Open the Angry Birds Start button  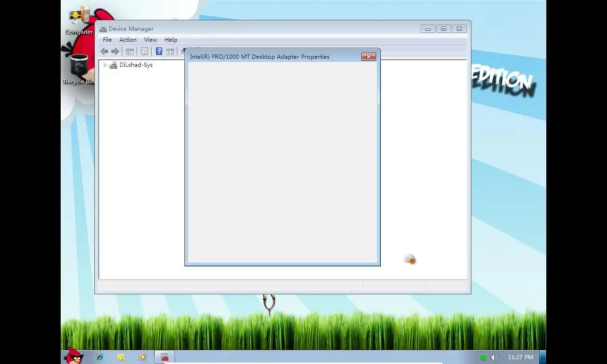point(74,356)
